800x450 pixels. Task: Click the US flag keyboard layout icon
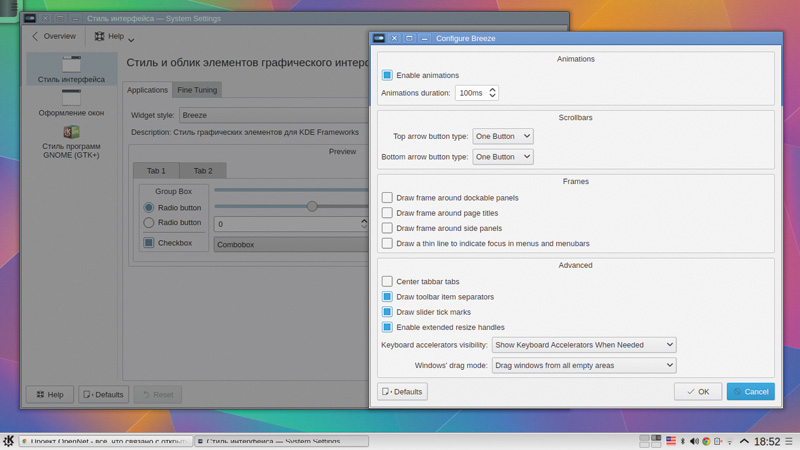click(x=671, y=441)
